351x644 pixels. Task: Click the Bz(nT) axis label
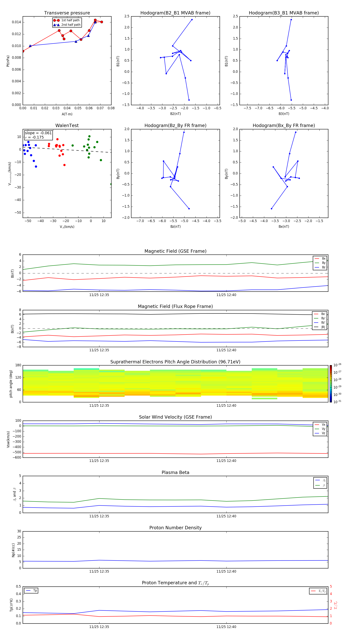tap(175, 227)
